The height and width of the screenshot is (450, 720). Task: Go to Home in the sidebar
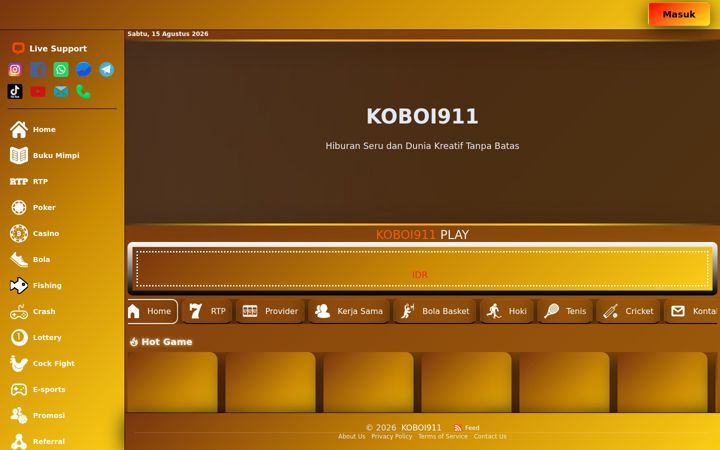click(33, 129)
